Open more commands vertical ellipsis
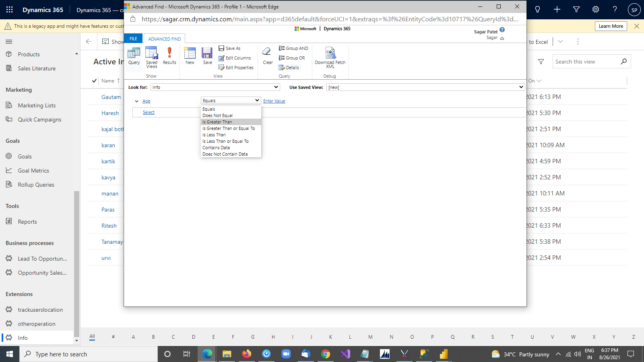644x362 pixels. [578, 41]
